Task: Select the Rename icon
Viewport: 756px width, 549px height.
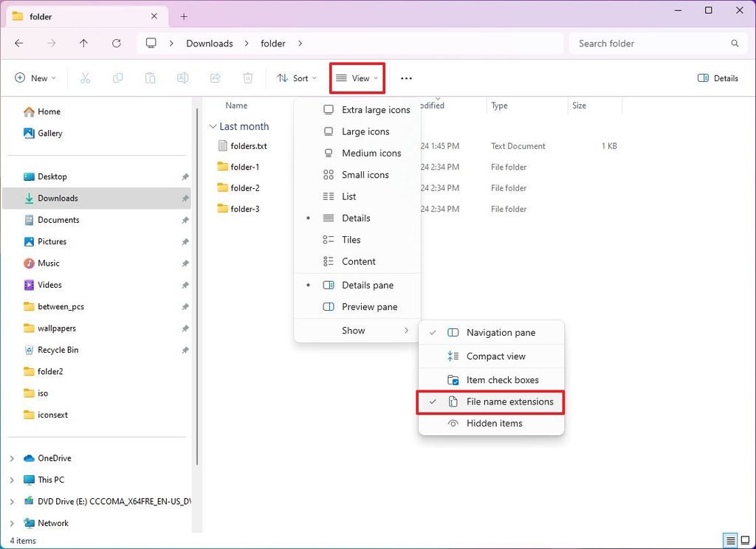Action: (x=182, y=77)
